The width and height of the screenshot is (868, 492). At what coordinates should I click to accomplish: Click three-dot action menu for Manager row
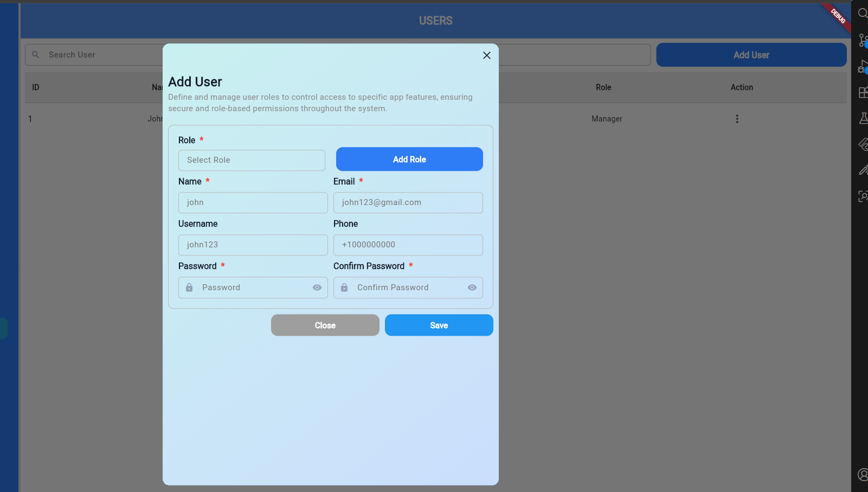[737, 119]
